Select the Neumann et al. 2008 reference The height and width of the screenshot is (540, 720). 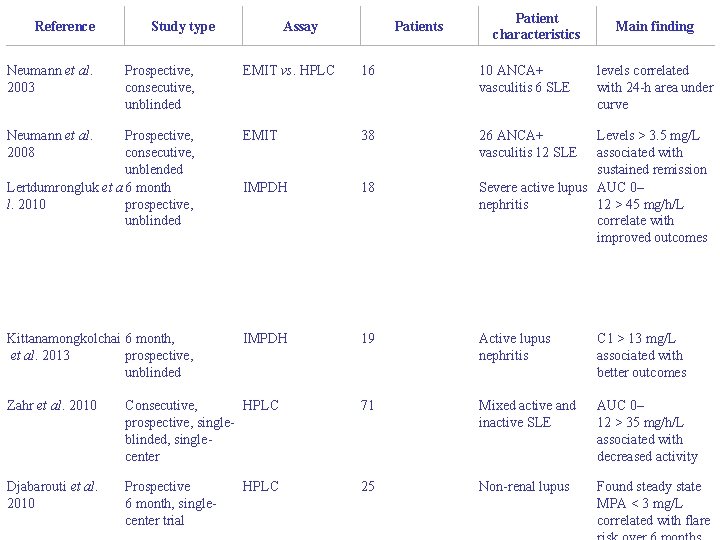[x=50, y=144]
